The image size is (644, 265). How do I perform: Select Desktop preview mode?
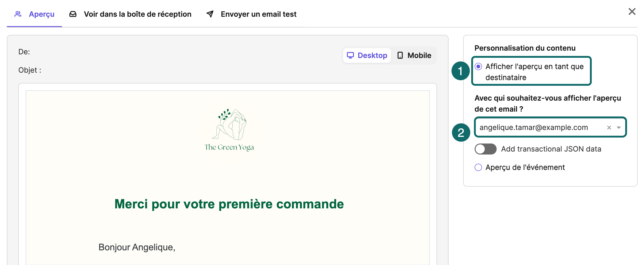coord(367,55)
